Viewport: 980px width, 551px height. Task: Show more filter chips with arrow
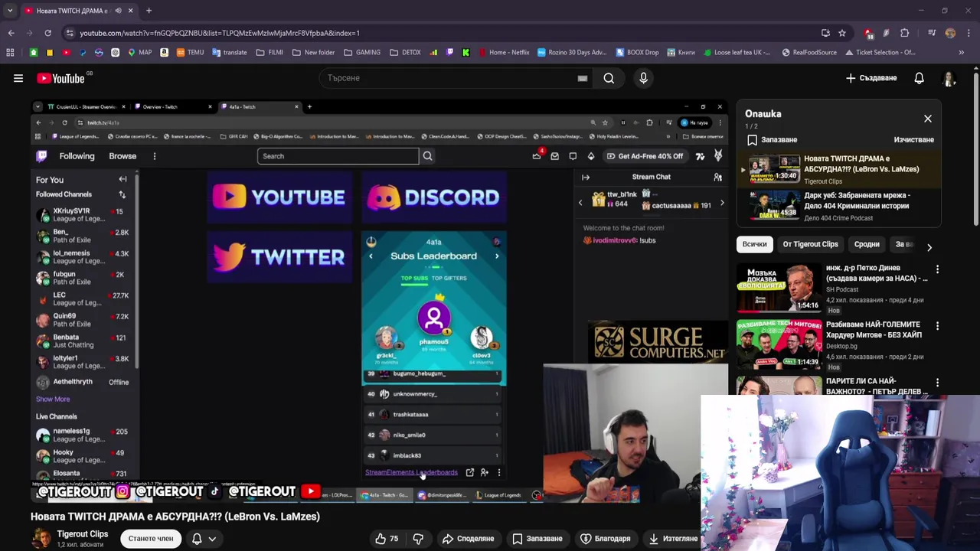pos(929,247)
